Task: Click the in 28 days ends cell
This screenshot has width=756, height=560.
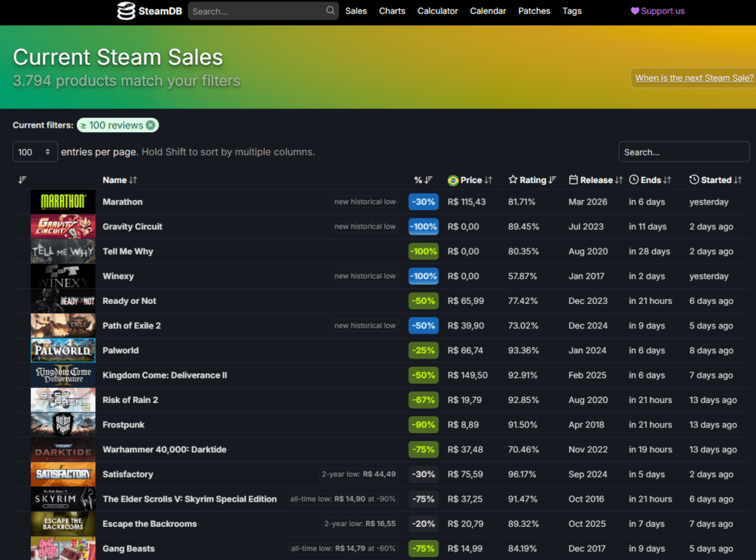Action: (x=650, y=251)
